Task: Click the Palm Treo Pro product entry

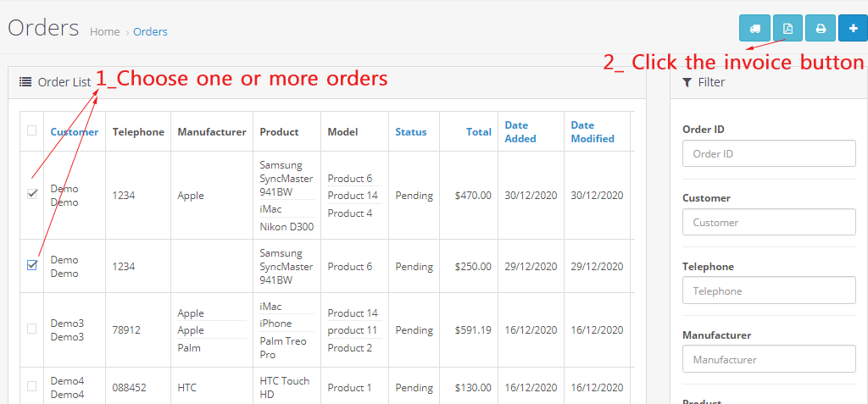Action: (283, 347)
